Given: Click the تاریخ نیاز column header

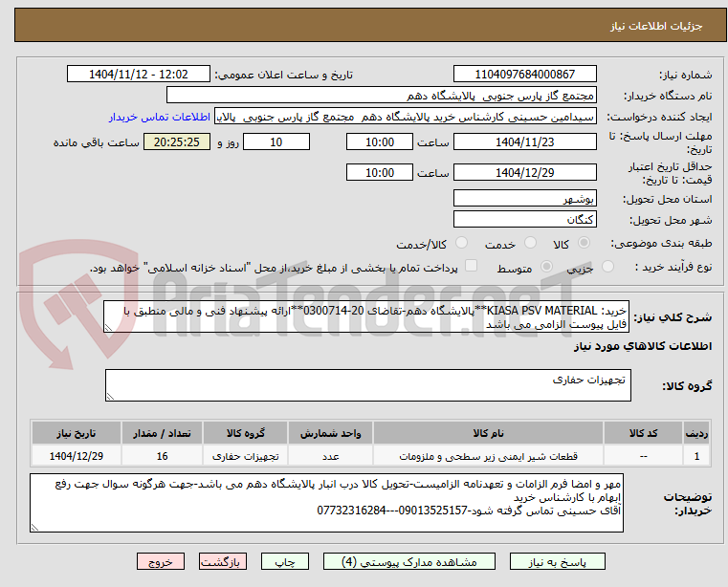Looking at the screenshot, I should (x=77, y=433).
